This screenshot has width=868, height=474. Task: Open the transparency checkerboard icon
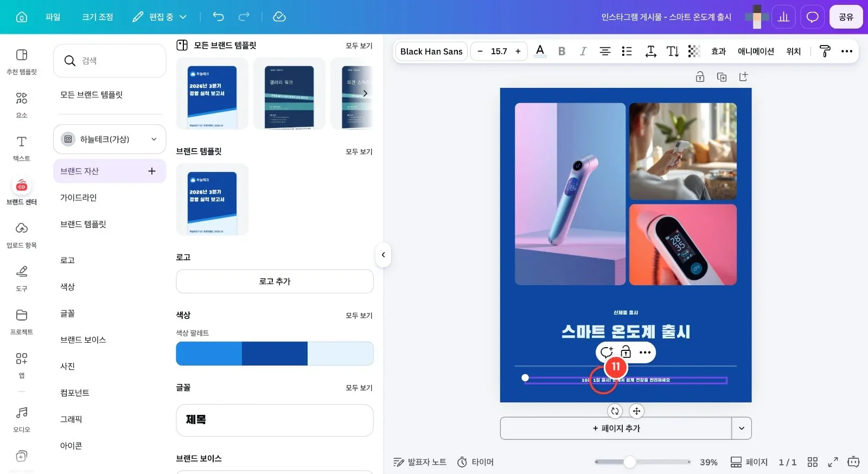coord(694,51)
